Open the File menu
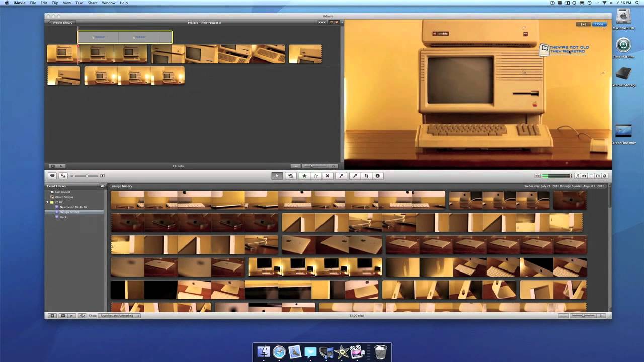The image size is (644, 362). click(33, 3)
